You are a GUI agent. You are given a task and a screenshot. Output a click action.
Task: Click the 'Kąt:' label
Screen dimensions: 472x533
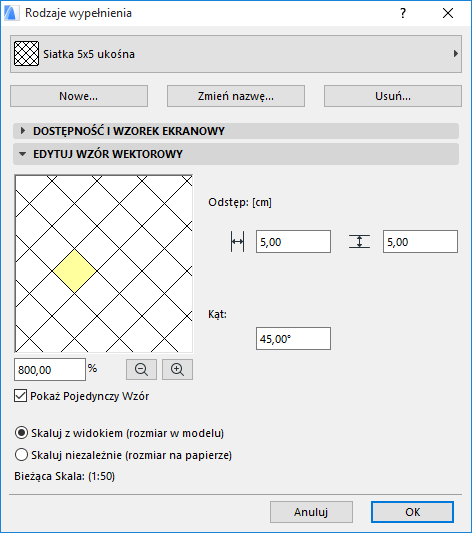[217, 314]
